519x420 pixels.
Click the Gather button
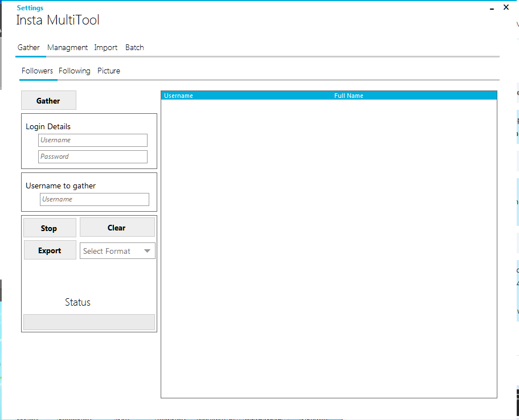48,100
